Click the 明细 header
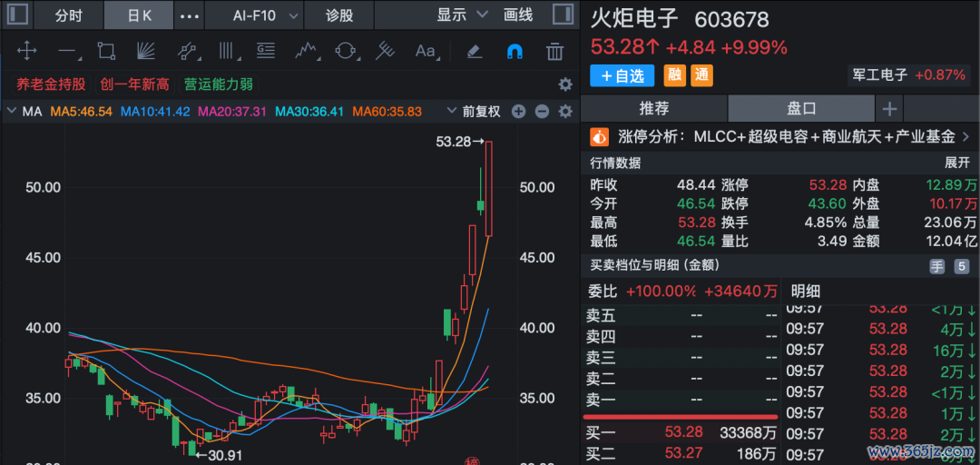980x465 pixels. (806, 291)
